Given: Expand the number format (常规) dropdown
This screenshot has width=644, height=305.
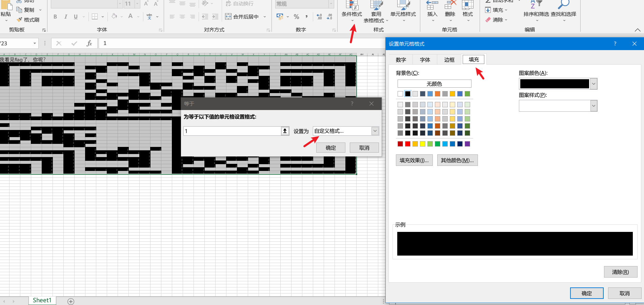Looking at the screenshot, I should tap(331, 4).
